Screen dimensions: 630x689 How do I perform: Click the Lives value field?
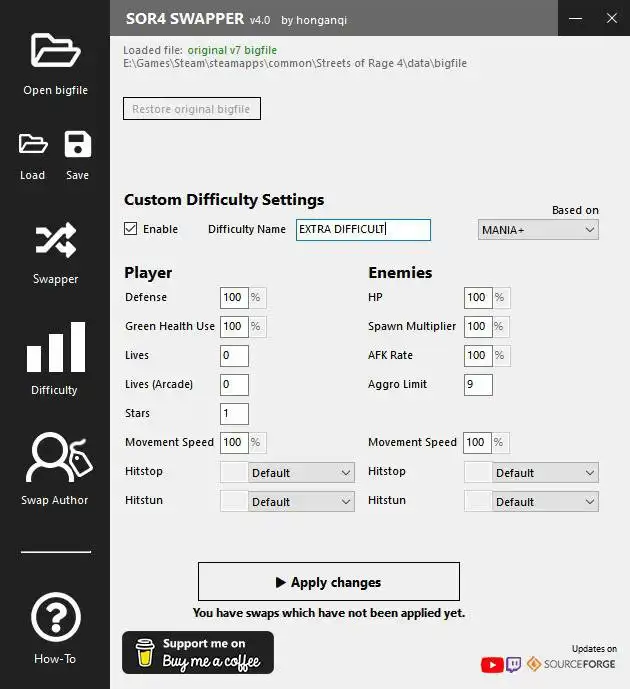click(x=234, y=355)
